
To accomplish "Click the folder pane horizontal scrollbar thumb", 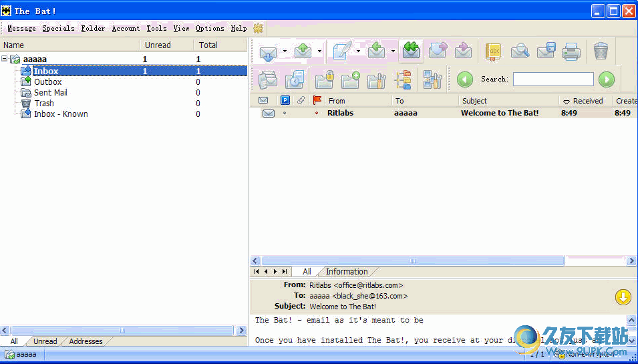I will (x=122, y=330).
